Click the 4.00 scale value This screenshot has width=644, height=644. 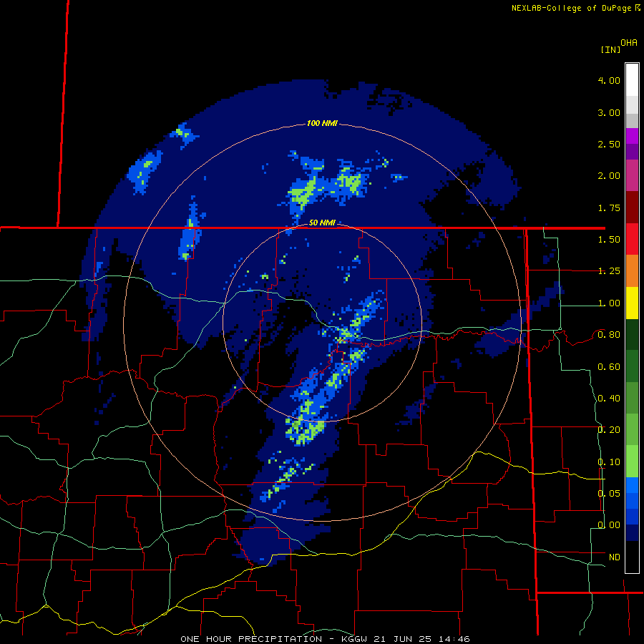pos(609,80)
